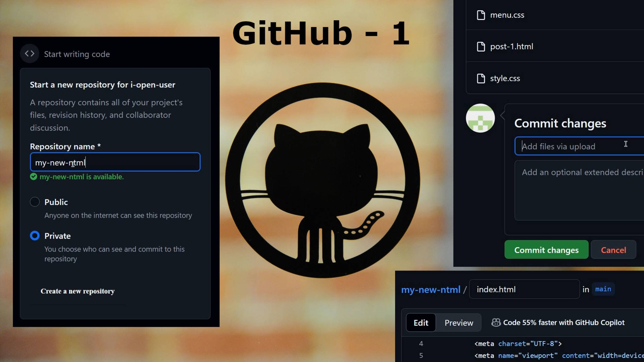Image resolution: width=644 pixels, height=362 pixels.
Task: Click the style.css file icon
Action: click(x=481, y=79)
